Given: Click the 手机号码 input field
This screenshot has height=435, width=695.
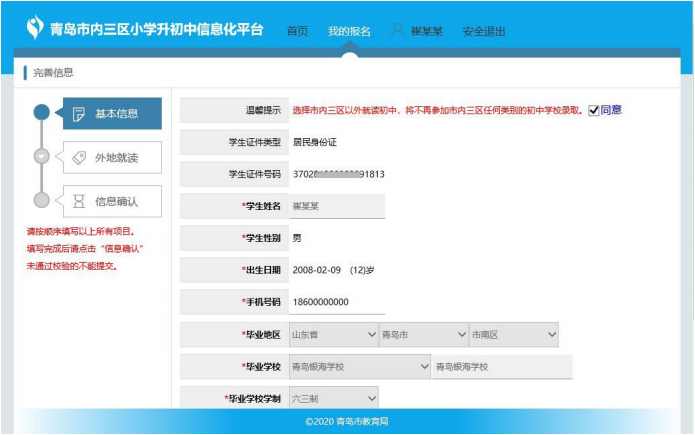Looking at the screenshot, I should coord(336,302).
